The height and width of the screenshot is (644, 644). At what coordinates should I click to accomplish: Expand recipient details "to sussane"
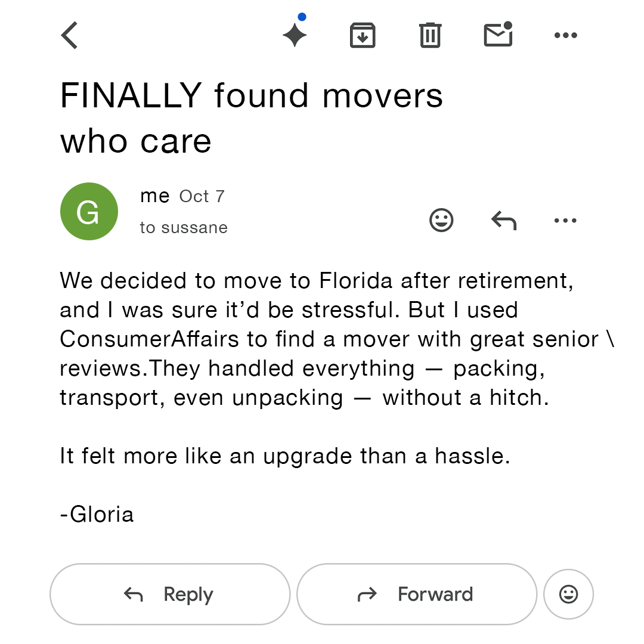pos(184,228)
